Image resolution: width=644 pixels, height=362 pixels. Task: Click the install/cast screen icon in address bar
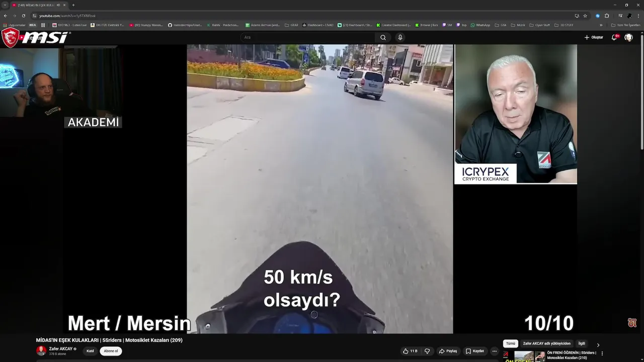click(x=577, y=16)
